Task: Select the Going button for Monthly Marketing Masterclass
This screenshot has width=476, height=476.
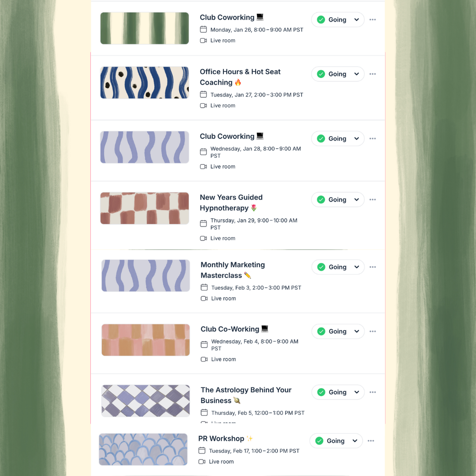Action: (x=338, y=267)
